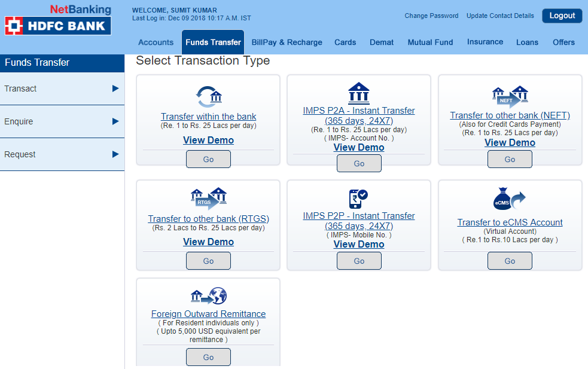Click the 'WELCOME, SUMIT KUMAR' text

[175, 11]
